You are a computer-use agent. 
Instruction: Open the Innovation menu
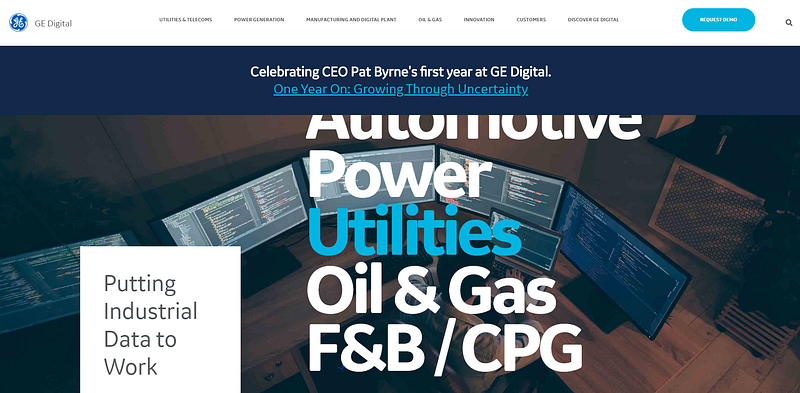coord(479,20)
